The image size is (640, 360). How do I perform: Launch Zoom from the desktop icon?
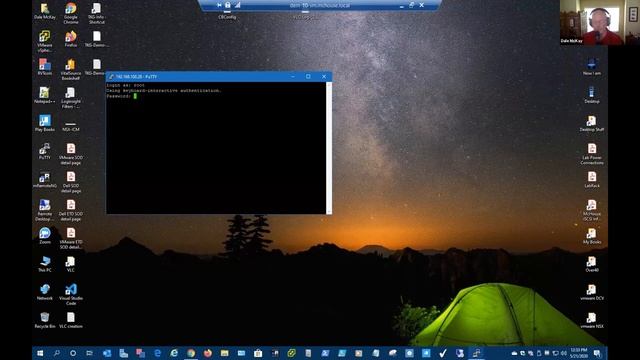click(x=45, y=236)
